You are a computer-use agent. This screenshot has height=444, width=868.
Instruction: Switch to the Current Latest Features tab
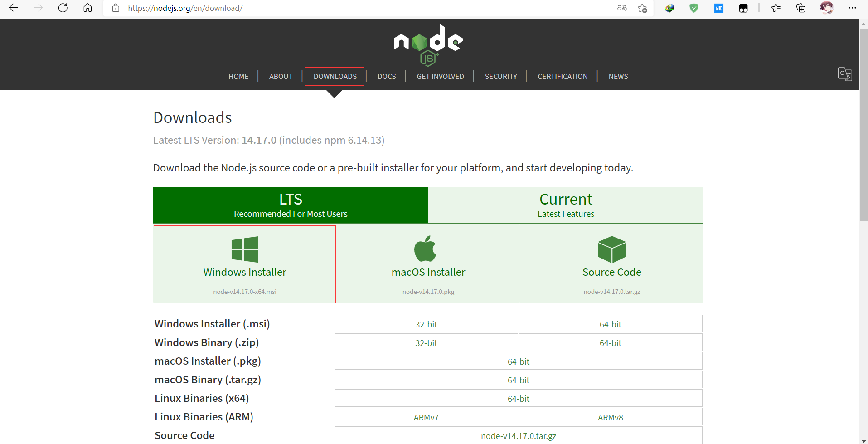click(566, 205)
